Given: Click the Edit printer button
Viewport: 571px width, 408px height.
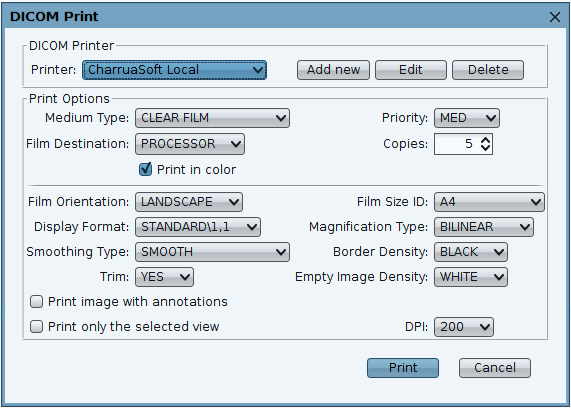Looking at the screenshot, I should 411,70.
